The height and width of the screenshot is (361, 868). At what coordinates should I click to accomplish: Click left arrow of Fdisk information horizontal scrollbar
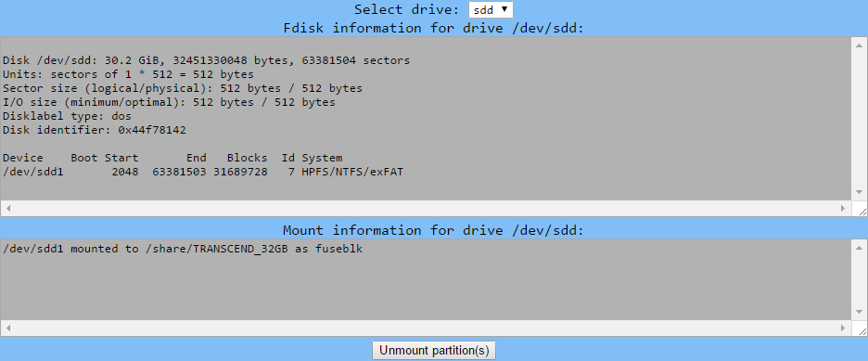tap(8, 208)
